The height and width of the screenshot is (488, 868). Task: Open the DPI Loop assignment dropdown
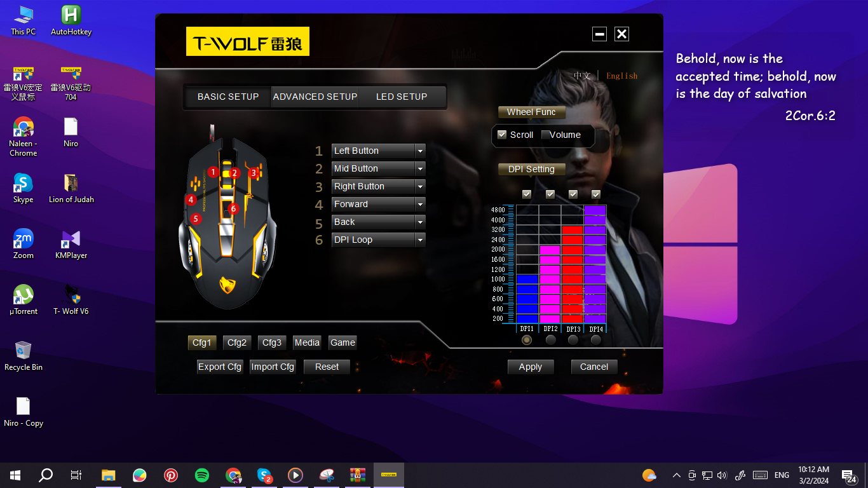coord(420,240)
